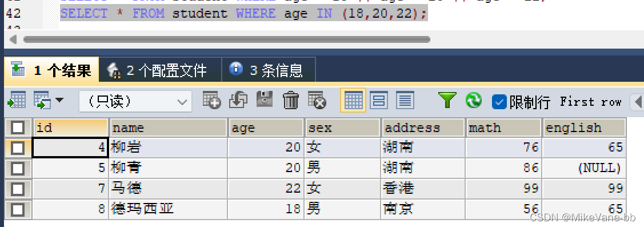Image resolution: width=644 pixels, height=227 pixels.
Task: Select the math cell with value 86
Action: coord(503,168)
